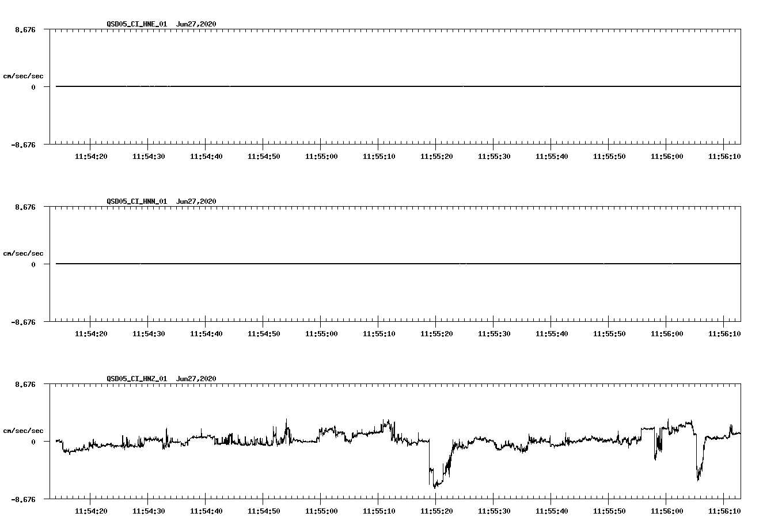Image resolution: width=782 pixels, height=532 pixels.
Task: Click the 11:55:40 time label under HNE plot
Action: (552, 157)
